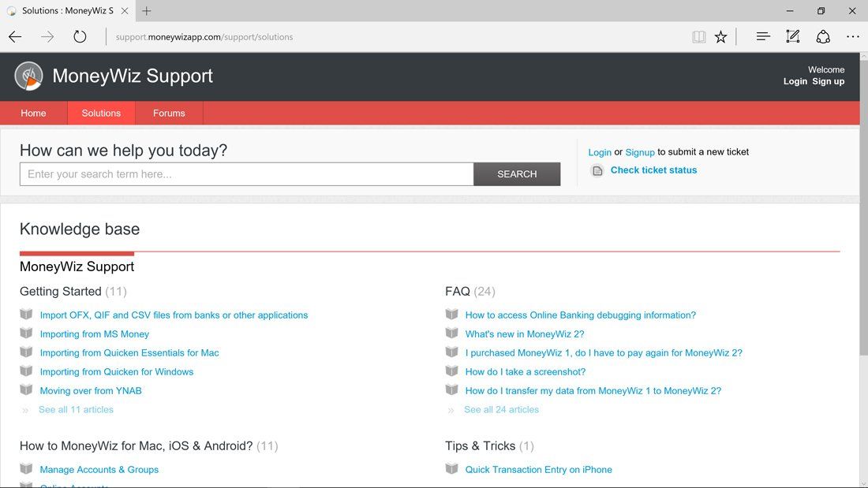868x488 pixels.
Task: Open Reading view in Edge toolbar
Action: 698,36
